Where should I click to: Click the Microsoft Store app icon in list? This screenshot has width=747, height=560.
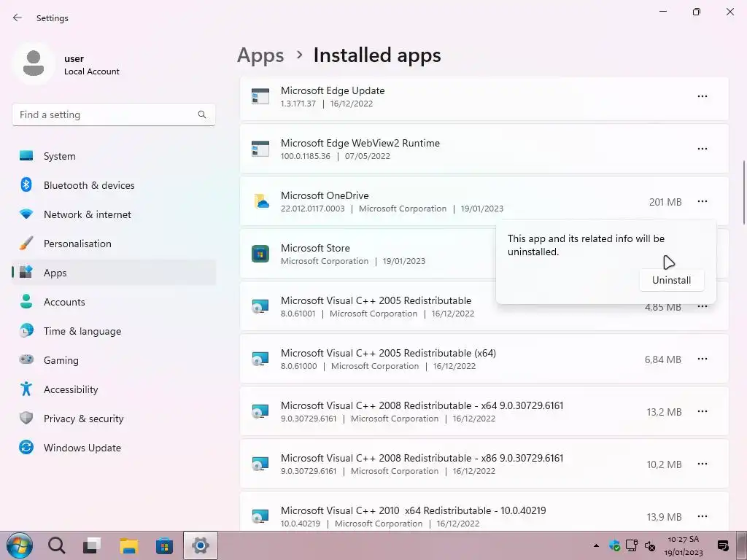(x=260, y=254)
